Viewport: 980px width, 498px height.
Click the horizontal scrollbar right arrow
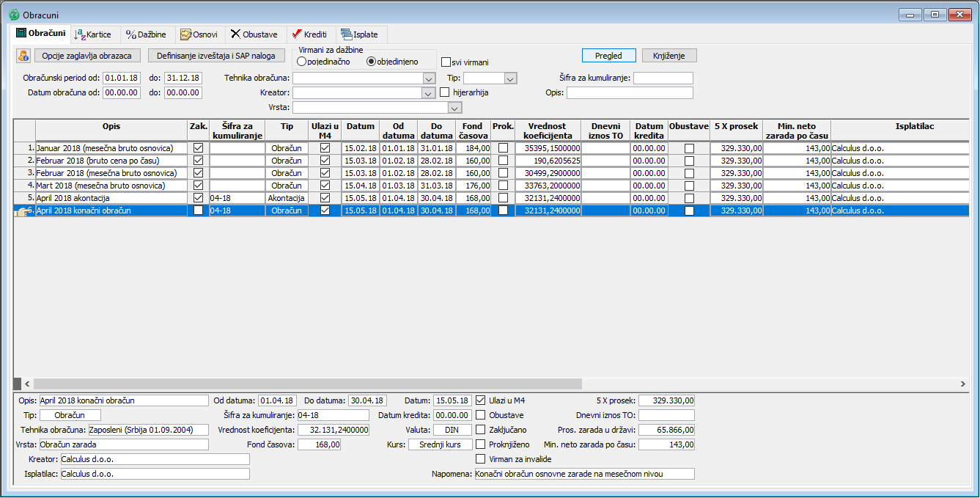[x=963, y=384]
